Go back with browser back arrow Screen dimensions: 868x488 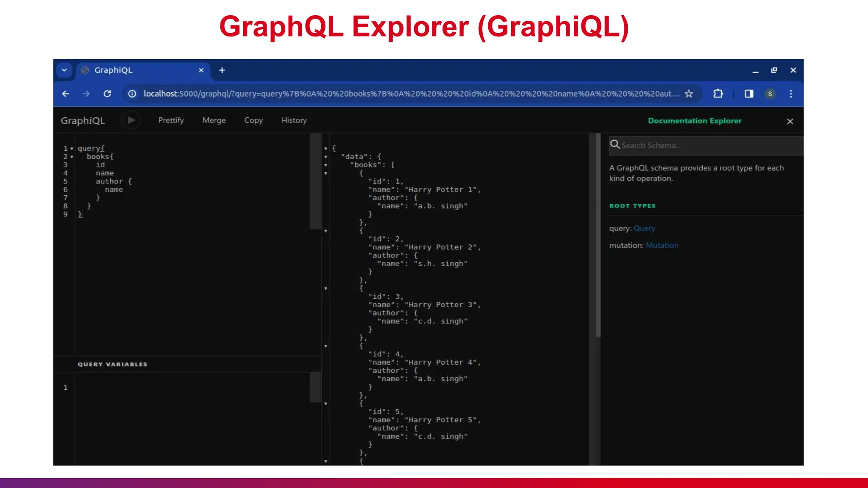coord(66,94)
